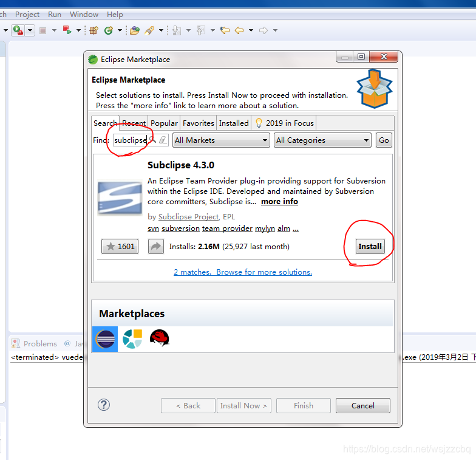Clear the search with eraser icon
Image resolution: width=476 pixels, height=460 pixels.
coord(163,140)
